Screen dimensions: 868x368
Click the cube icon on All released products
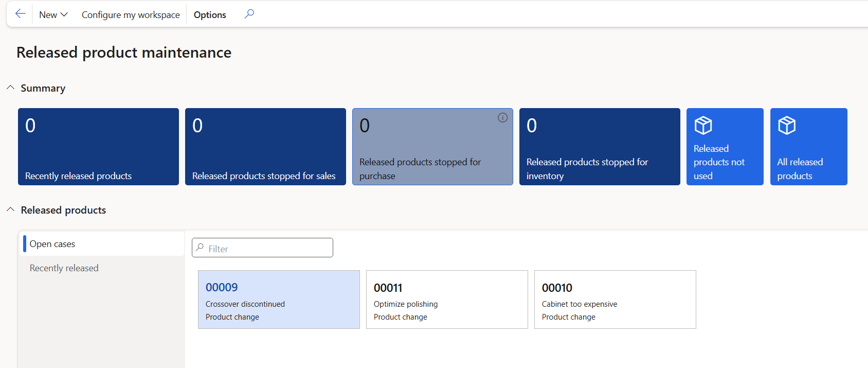click(x=787, y=125)
